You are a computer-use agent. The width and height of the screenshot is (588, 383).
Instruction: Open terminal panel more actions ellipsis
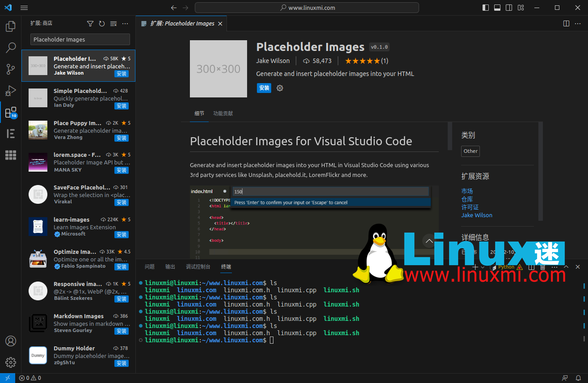coord(554,267)
